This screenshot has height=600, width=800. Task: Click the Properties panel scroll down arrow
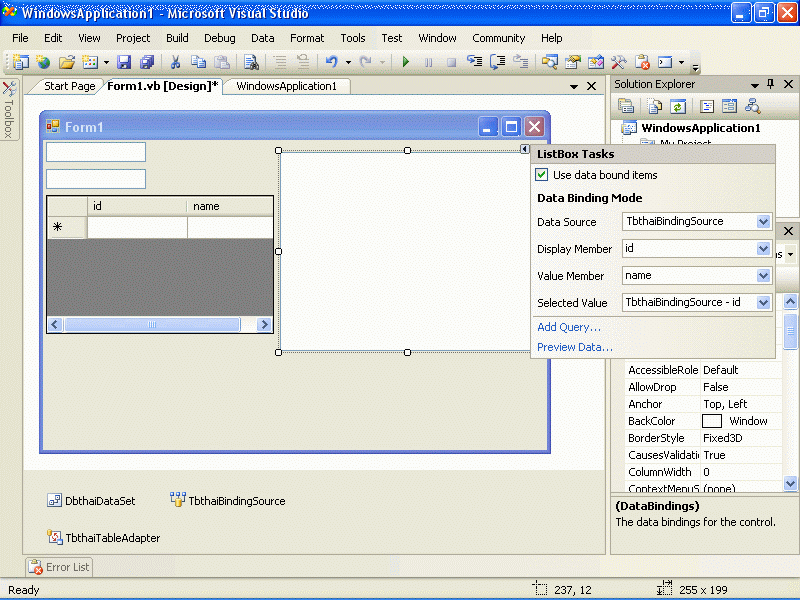[790, 483]
